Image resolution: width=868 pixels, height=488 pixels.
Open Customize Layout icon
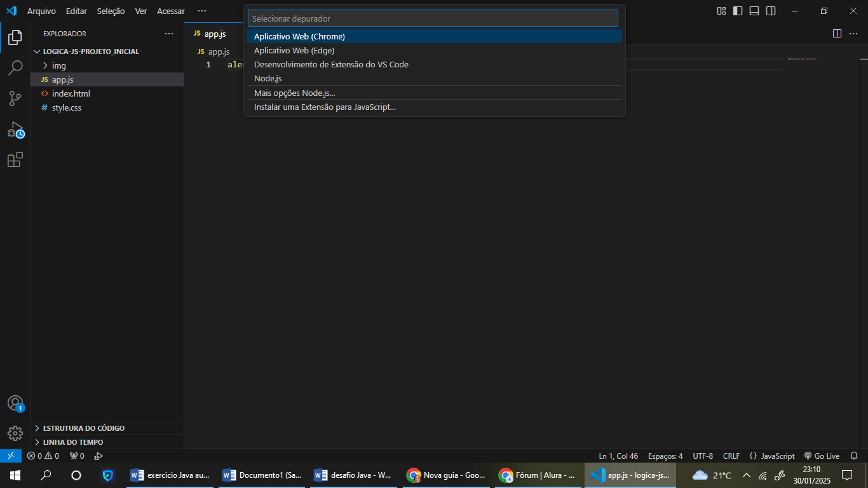pos(721,11)
